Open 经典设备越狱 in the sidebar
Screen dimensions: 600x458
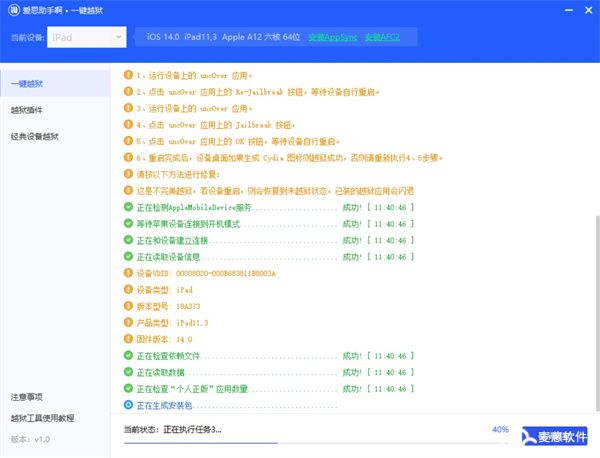pyautogui.click(x=35, y=136)
